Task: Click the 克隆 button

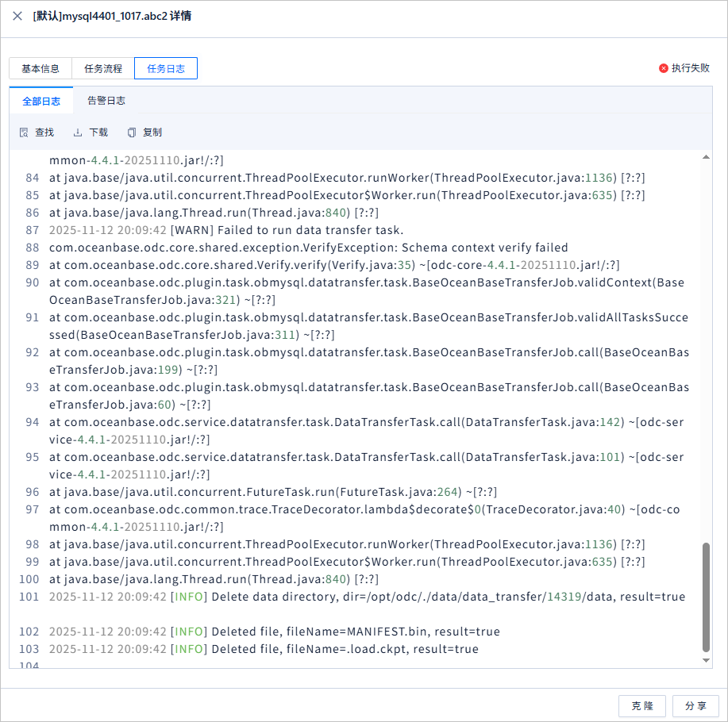Action: (x=642, y=706)
